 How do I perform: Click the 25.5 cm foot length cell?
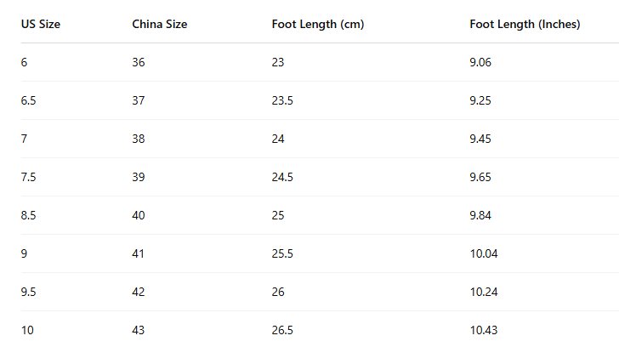pyautogui.click(x=282, y=253)
